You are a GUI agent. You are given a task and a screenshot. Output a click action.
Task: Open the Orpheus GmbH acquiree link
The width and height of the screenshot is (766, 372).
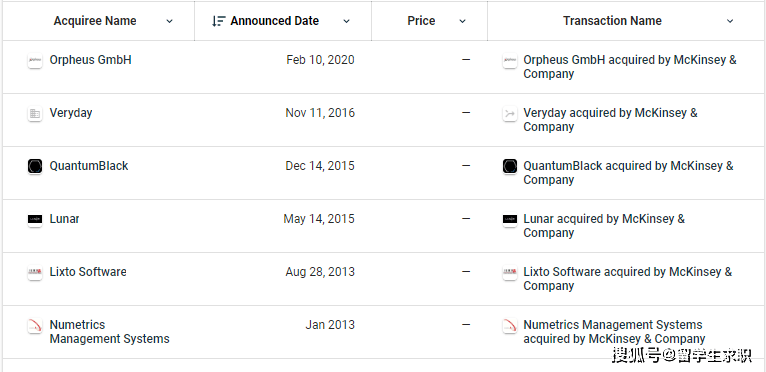(90, 60)
